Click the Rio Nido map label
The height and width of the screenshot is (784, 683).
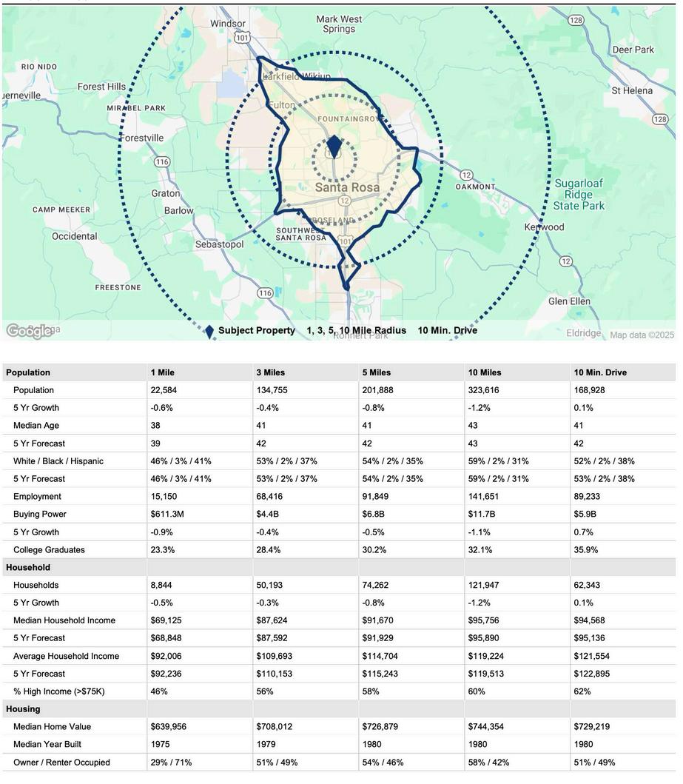tap(39, 67)
